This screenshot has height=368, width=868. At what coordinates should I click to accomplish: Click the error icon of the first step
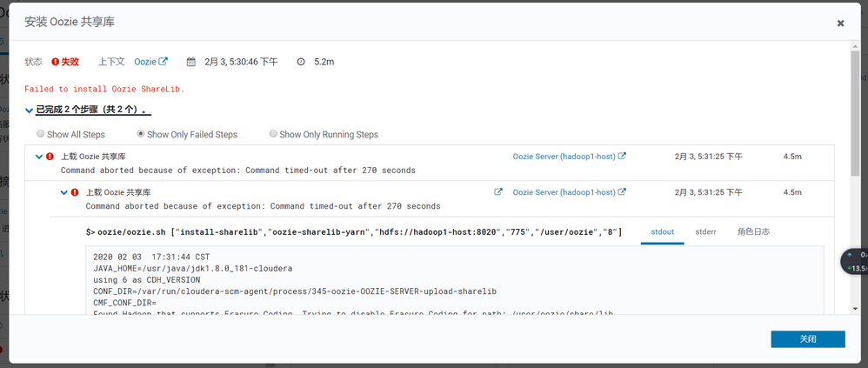(50, 157)
